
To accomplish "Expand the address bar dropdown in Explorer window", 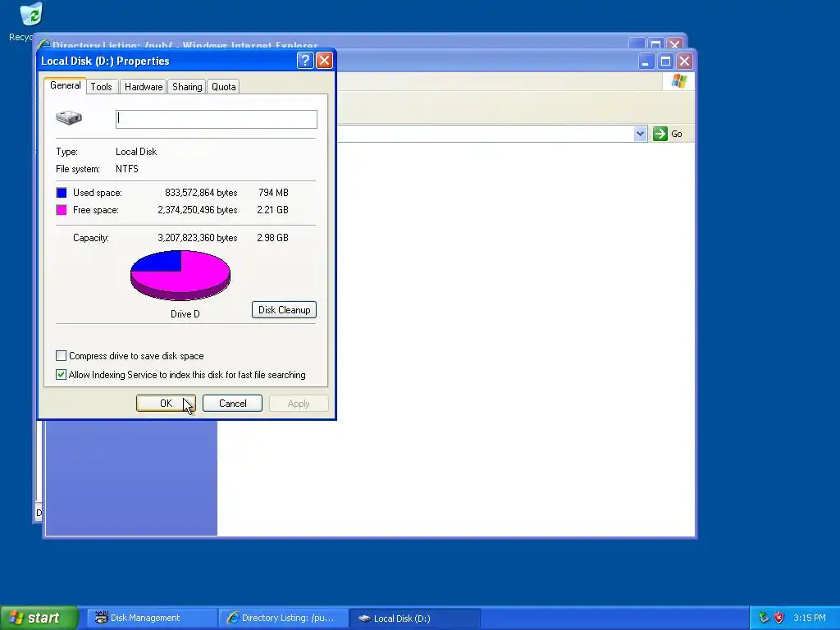I will coord(640,134).
